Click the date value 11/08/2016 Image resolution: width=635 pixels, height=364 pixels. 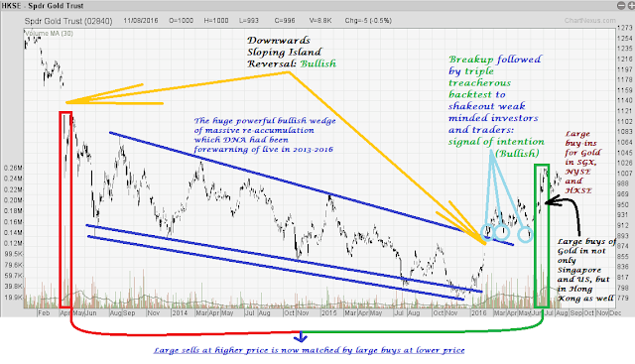click(x=141, y=20)
